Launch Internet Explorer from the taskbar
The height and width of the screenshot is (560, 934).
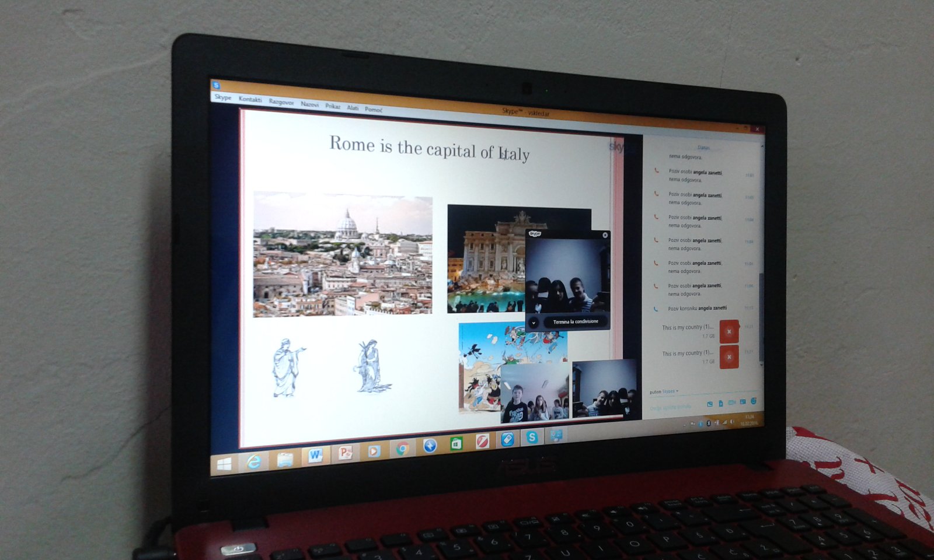tap(254, 462)
